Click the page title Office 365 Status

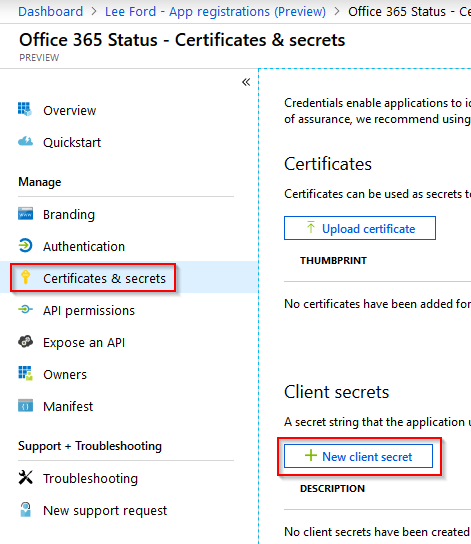point(182,40)
